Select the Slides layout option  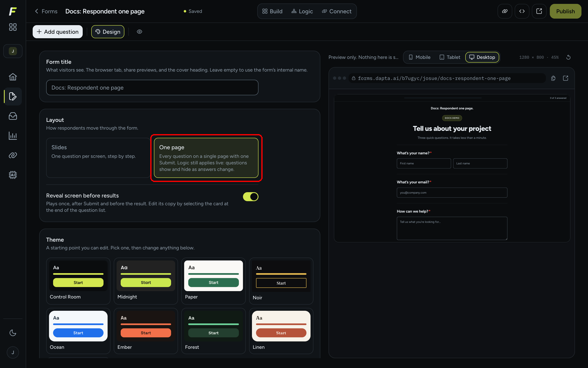point(98,158)
